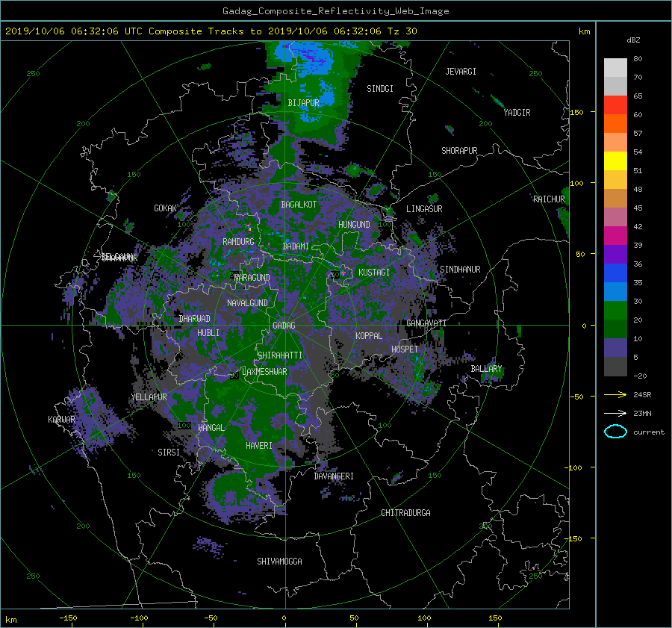
Task: Click the 'NAVALGUND' city label
Action: pos(247,303)
